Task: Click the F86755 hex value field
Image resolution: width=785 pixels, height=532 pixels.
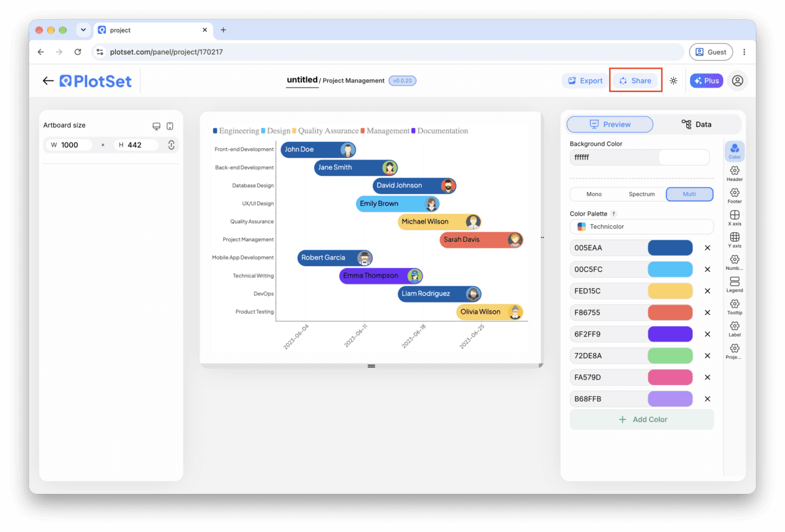Action: click(x=608, y=312)
